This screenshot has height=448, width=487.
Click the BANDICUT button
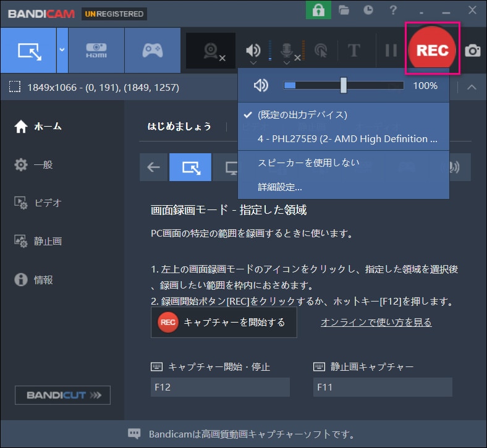[x=62, y=395]
